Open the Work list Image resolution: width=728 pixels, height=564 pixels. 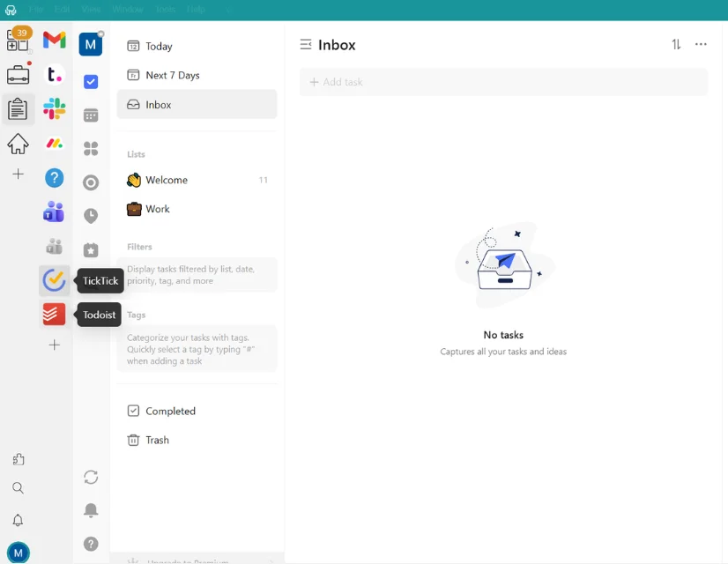[x=197, y=209]
